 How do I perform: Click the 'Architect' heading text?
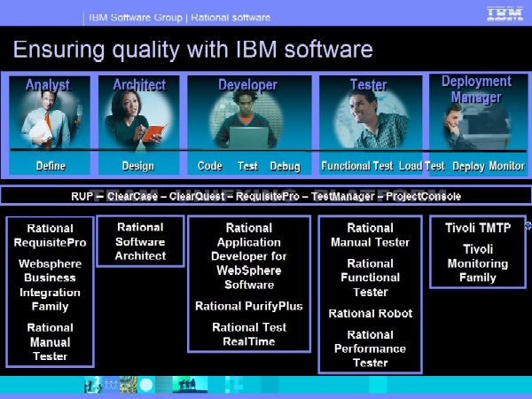pyautogui.click(x=139, y=85)
